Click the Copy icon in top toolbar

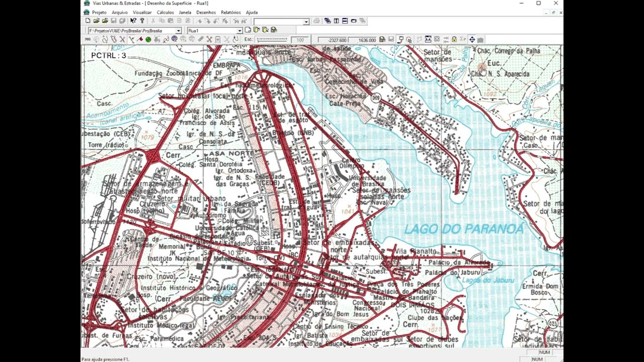(162, 21)
